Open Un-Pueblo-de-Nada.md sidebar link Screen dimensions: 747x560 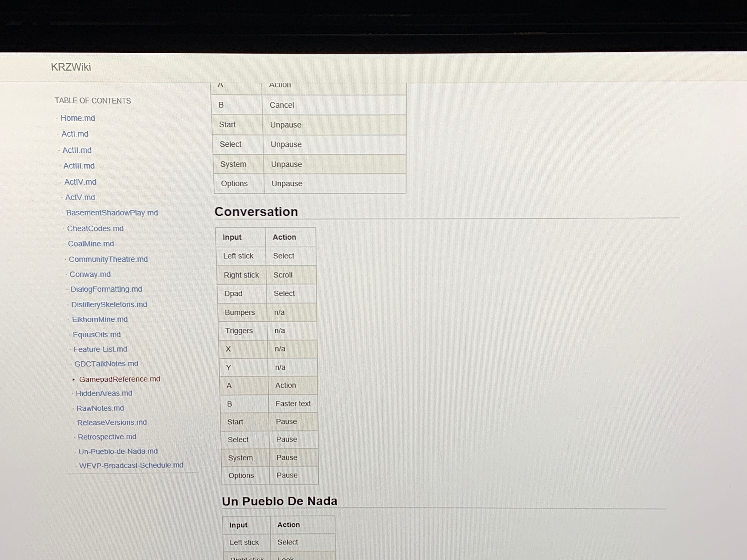point(118,451)
